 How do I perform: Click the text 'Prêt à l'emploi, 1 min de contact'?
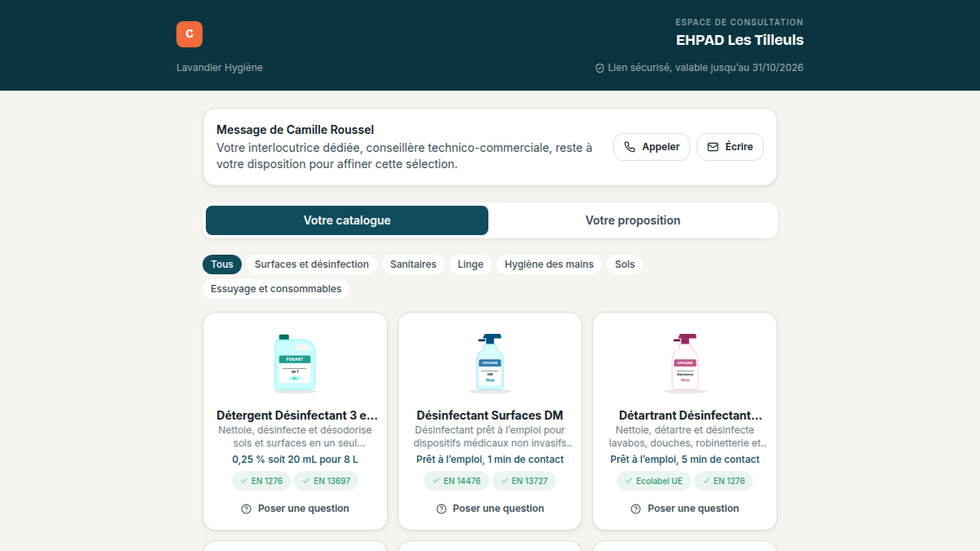click(x=490, y=460)
